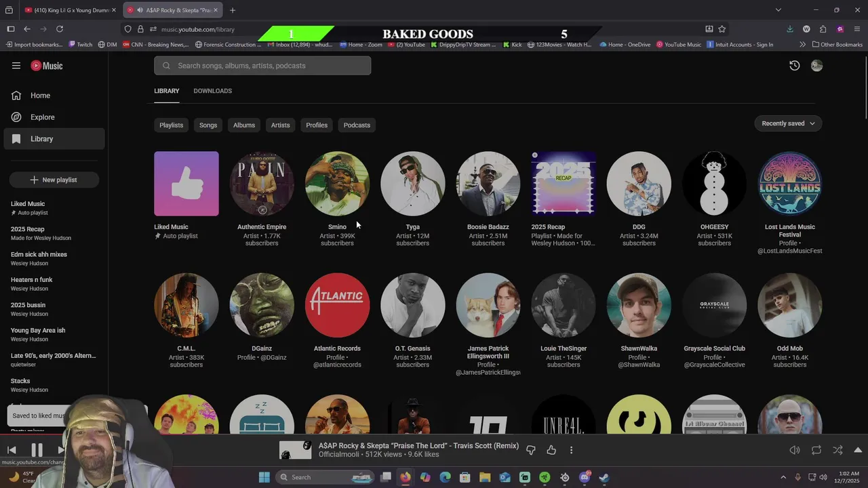The width and height of the screenshot is (868, 488).
Task: Open Firefox from the taskbar
Action: click(x=405, y=477)
